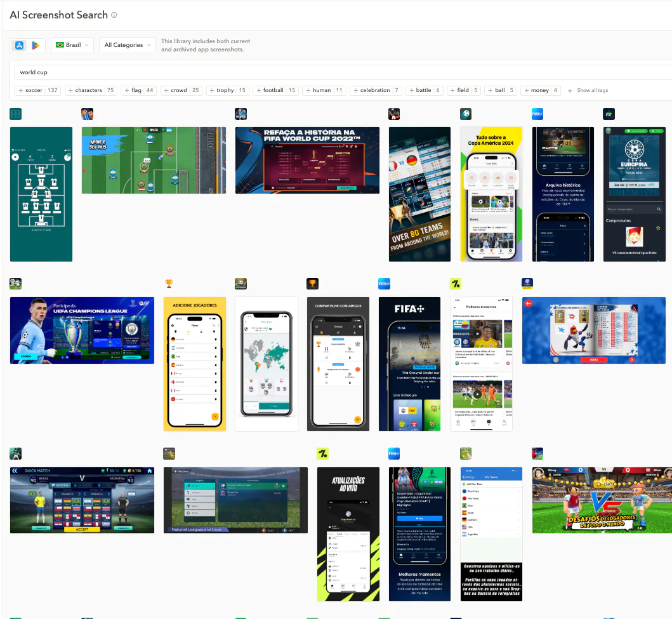Expand Show all tags
Viewport: 672px width, 619px height.
pos(588,90)
